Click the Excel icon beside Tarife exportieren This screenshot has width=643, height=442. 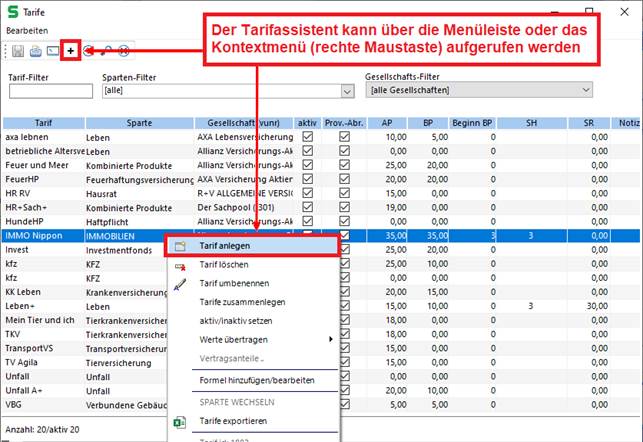pos(180,421)
